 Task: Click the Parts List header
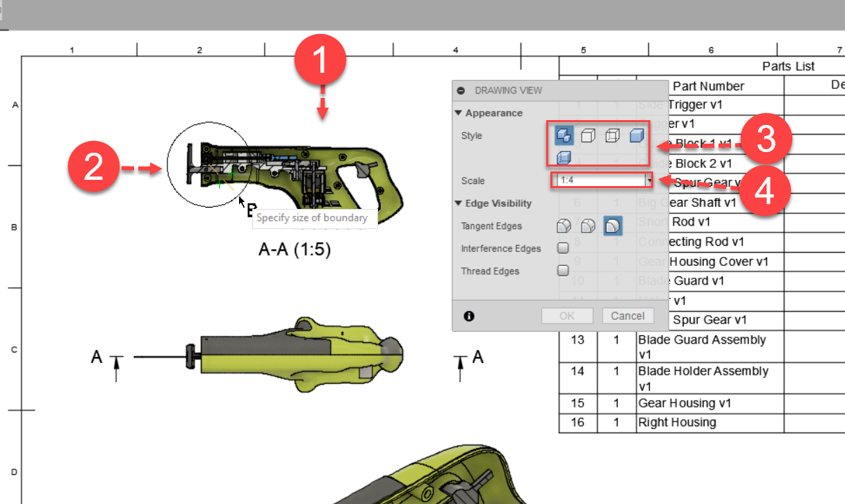[x=789, y=66]
